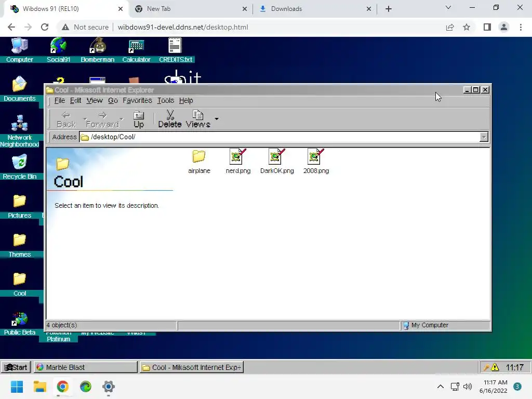This screenshot has height=399, width=532.
Task: Expand the Back history dropdown arrow
Action: click(x=85, y=119)
